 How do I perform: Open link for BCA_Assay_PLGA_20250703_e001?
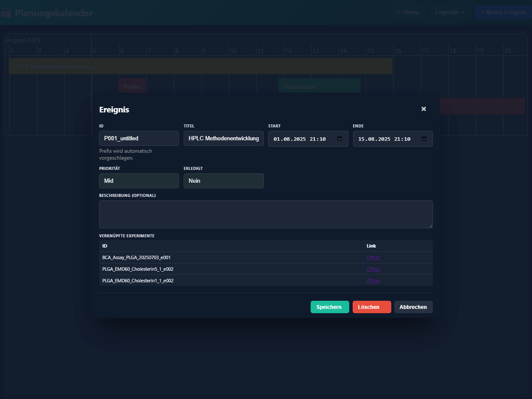(373, 257)
